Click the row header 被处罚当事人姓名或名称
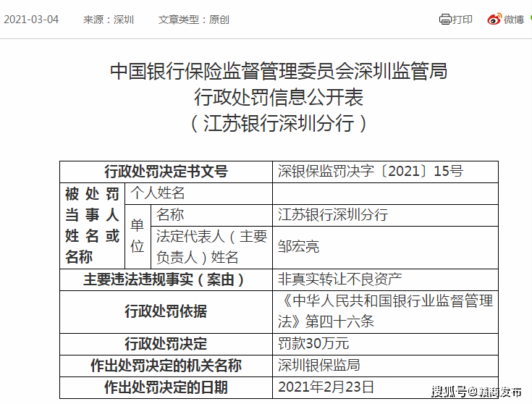Image resolution: width=532 pixels, height=404 pixels. click(x=93, y=226)
